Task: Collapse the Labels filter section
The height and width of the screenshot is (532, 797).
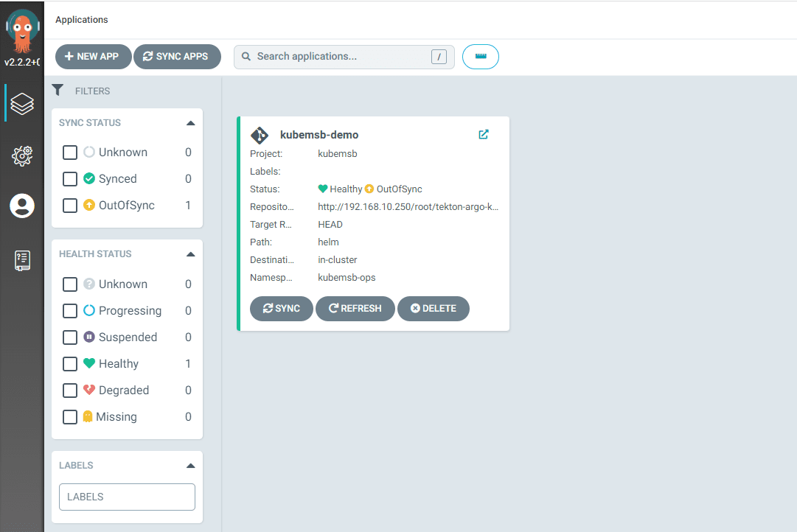Action: pos(191,466)
